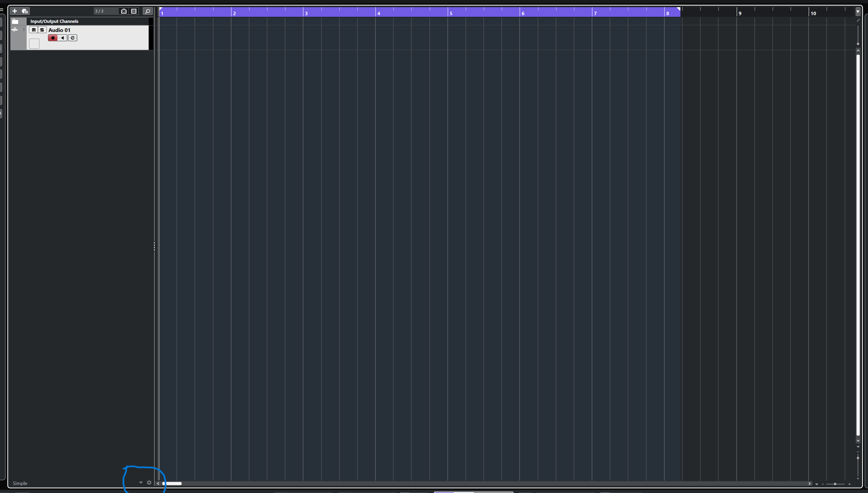
Task: Toggle monitor speaker on Audio 01
Action: tap(63, 38)
